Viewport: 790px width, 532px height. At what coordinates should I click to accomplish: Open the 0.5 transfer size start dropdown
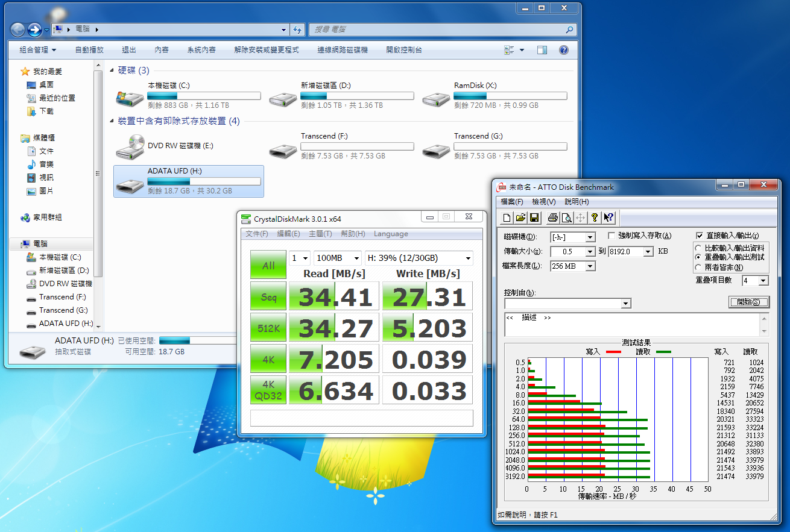tap(590, 251)
